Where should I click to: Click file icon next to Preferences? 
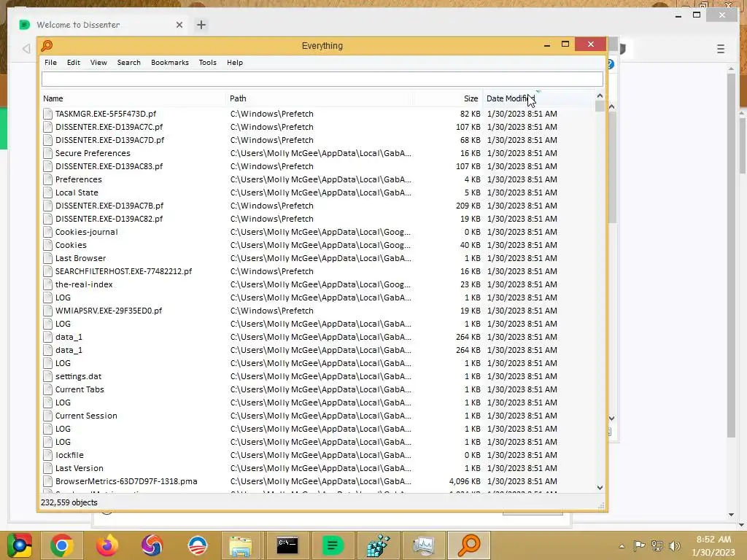click(47, 179)
